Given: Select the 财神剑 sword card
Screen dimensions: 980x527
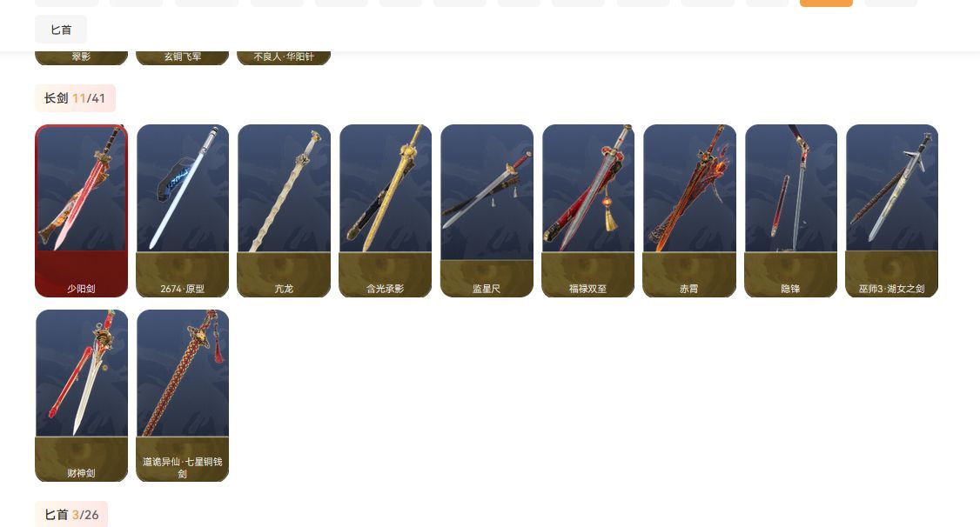Looking at the screenshot, I should pyautogui.click(x=81, y=395).
